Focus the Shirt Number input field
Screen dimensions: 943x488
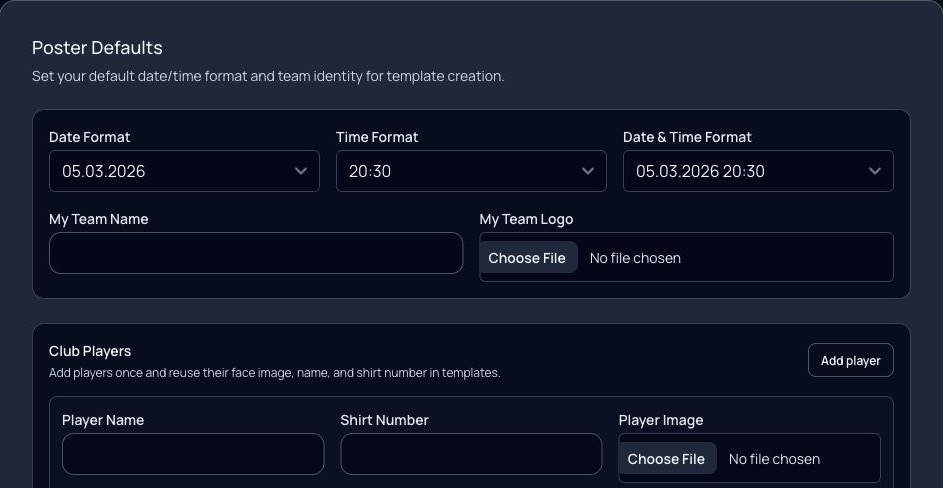471,454
